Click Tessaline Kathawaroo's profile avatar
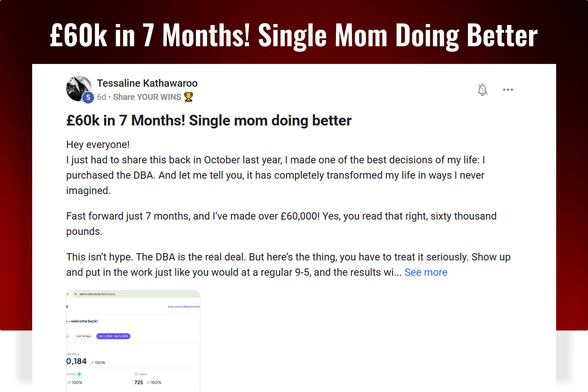 pyautogui.click(x=79, y=88)
